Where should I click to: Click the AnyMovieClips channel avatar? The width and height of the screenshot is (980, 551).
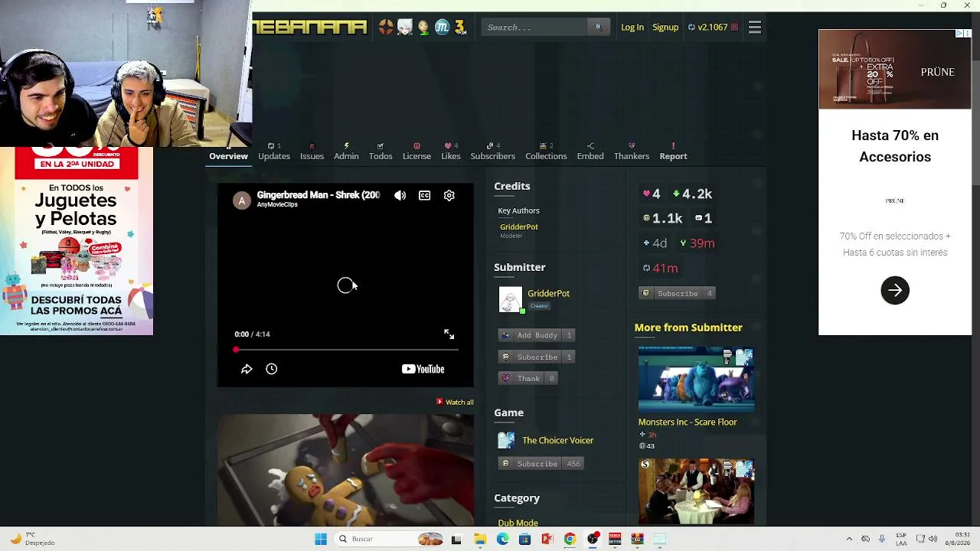click(x=242, y=201)
